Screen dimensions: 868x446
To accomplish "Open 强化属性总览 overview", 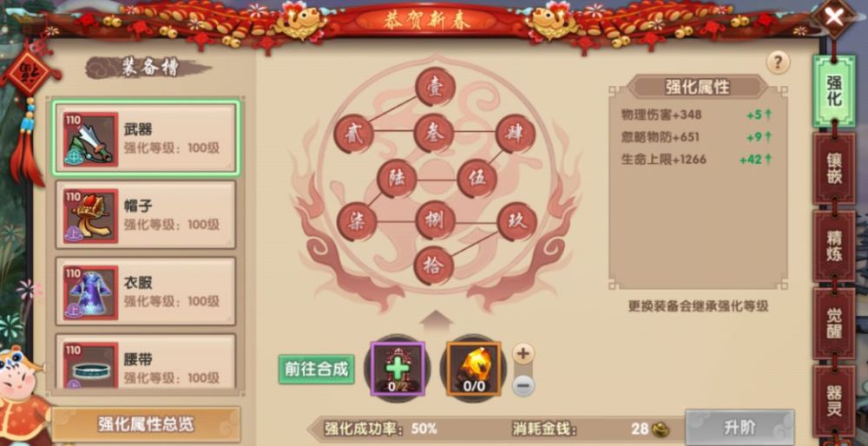I will (x=146, y=424).
